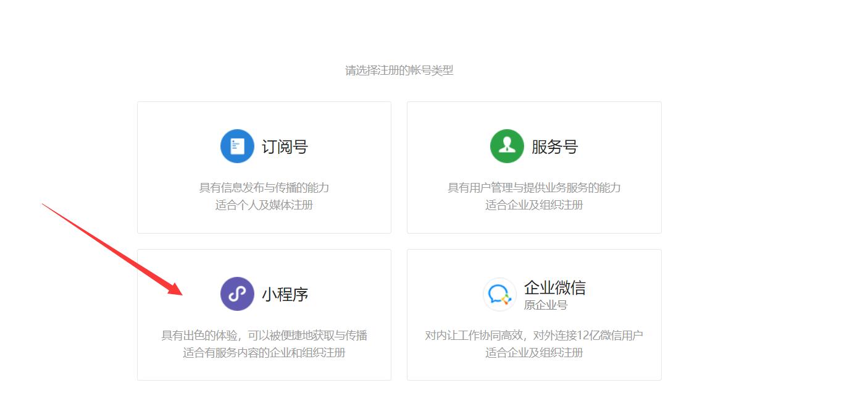
Task: Click 适合企业及组织注册 under 服务号
Action: [534, 205]
